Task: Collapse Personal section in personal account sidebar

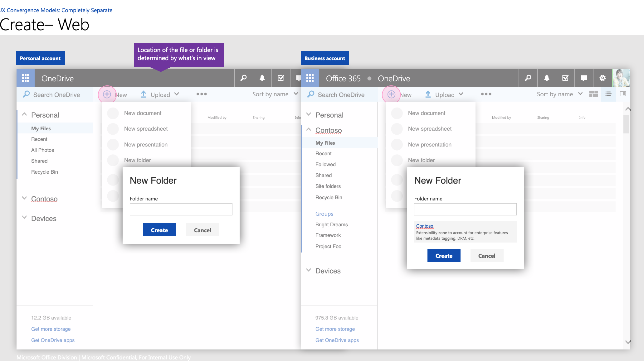Action: point(24,114)
